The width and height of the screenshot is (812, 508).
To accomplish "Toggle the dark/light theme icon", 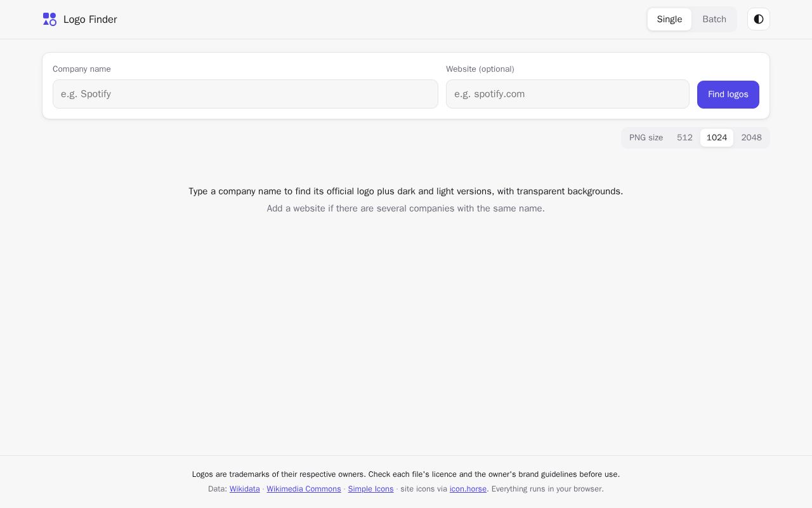I will (759, 19).
